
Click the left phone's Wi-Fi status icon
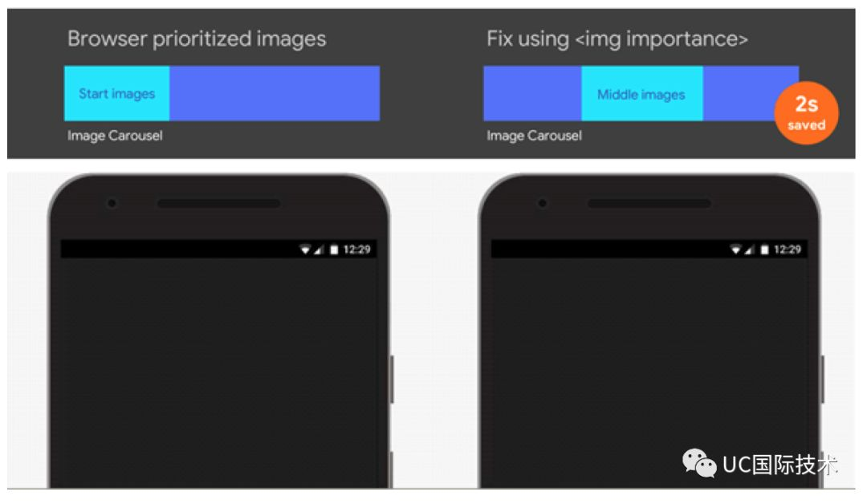pyautogui.click(x=305, y=250)
